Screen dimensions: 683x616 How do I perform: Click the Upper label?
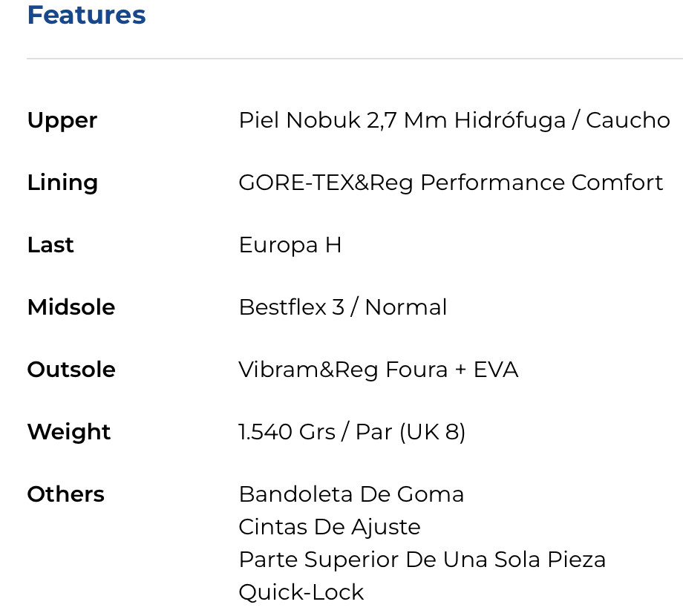62,120
